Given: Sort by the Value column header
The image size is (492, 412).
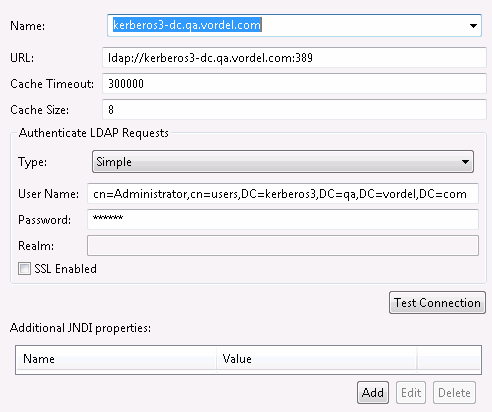Looking at the screenshot, I should pos(317,359).
